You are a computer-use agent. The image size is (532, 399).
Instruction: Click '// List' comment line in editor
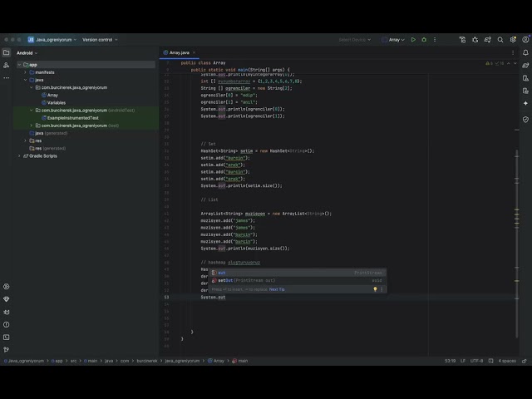209,199
